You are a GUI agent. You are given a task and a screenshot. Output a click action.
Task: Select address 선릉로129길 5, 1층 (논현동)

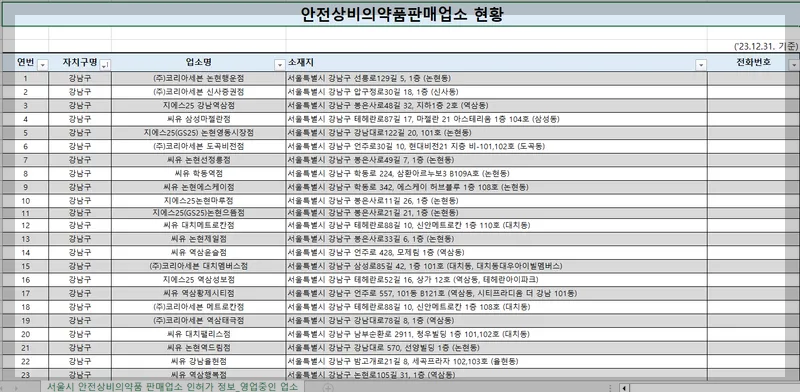coord(496,79)
